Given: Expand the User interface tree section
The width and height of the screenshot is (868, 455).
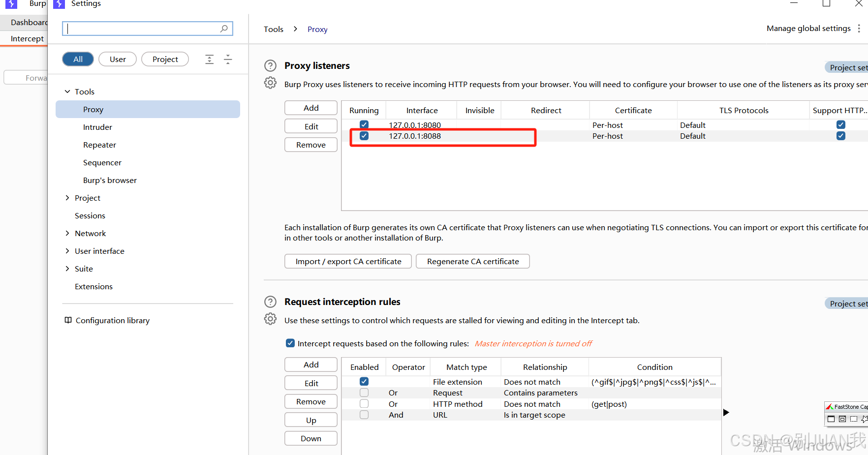Looking at the screenshot, I should 67,251.
